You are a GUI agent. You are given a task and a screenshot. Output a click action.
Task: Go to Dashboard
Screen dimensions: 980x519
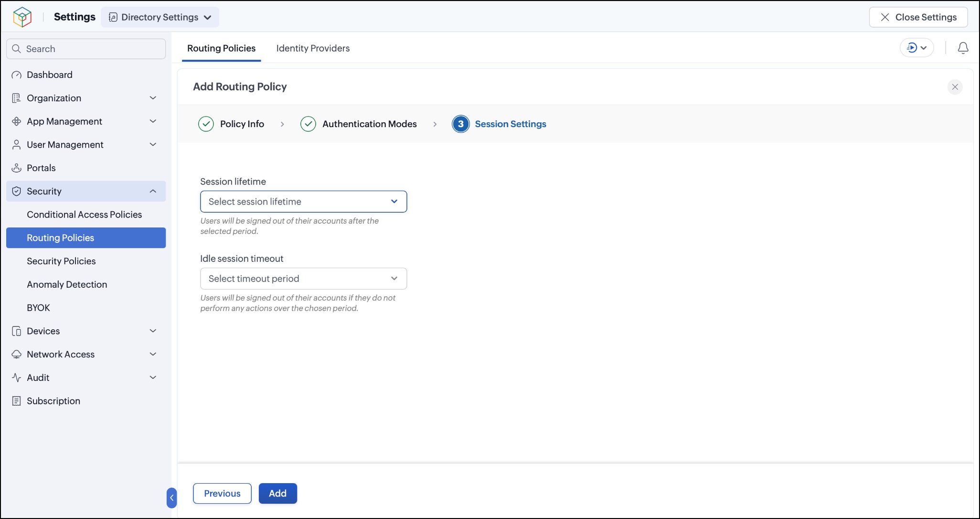pyautogui.click(x=86, y=75)
